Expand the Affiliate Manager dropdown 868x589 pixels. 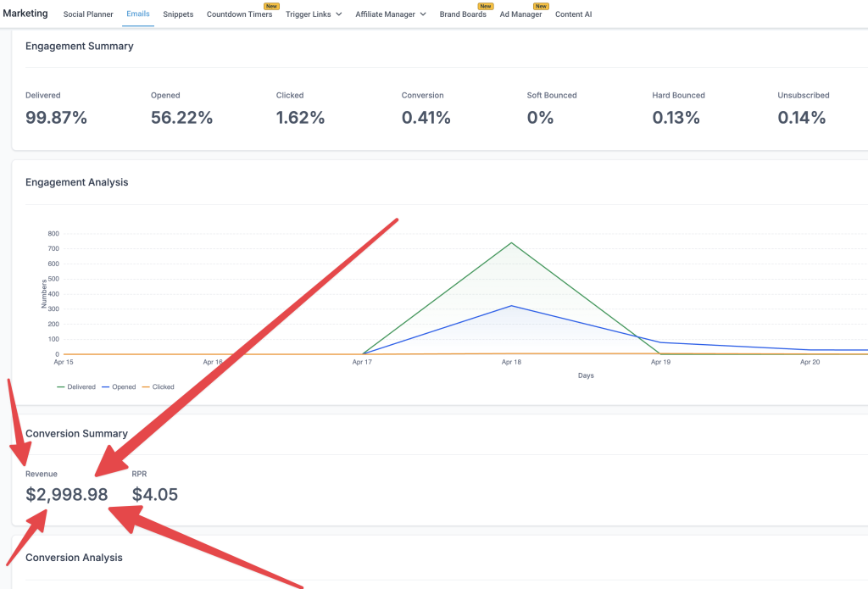pyautogui.click(x=391, y=14)
